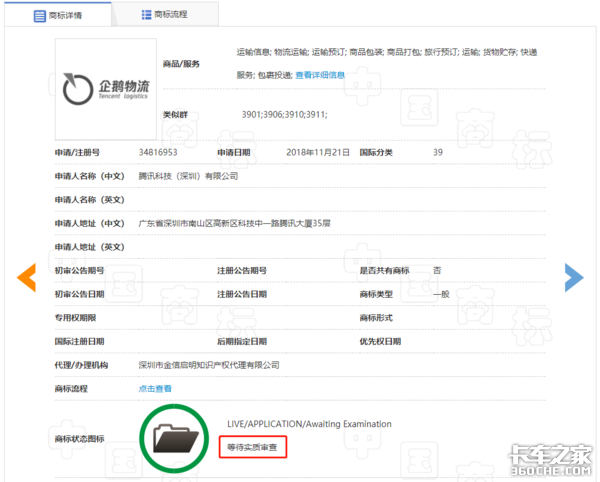This screenshot has height=482, width=600.
Task: Open the 商标流程 tab
Action: (165, 14)
